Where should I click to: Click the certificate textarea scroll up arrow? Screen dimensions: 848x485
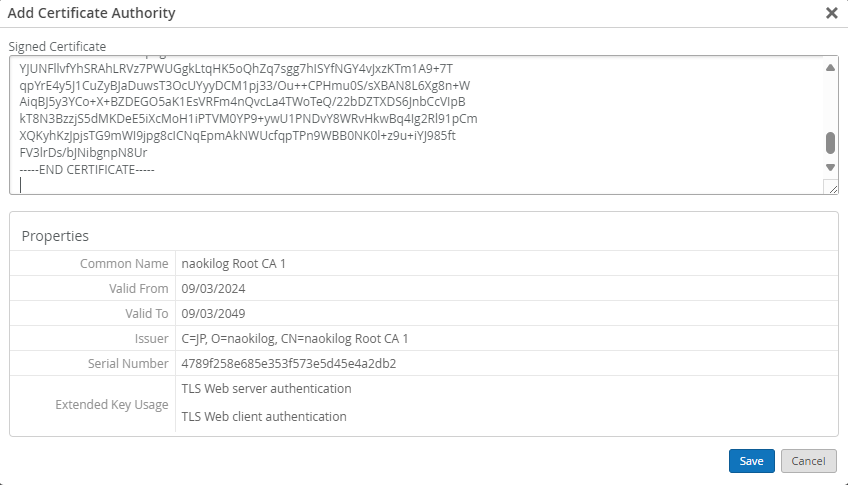tap(831, 68)
